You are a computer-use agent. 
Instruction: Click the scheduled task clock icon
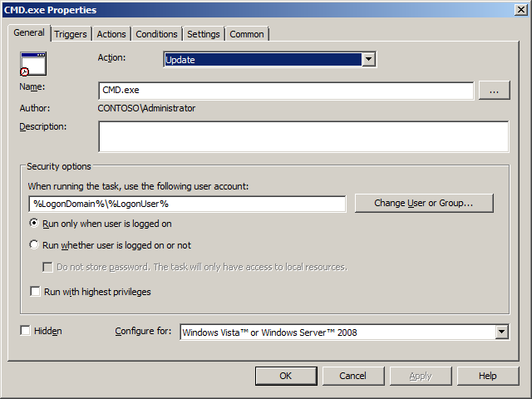pyautogui.click(x=33, y=64)
